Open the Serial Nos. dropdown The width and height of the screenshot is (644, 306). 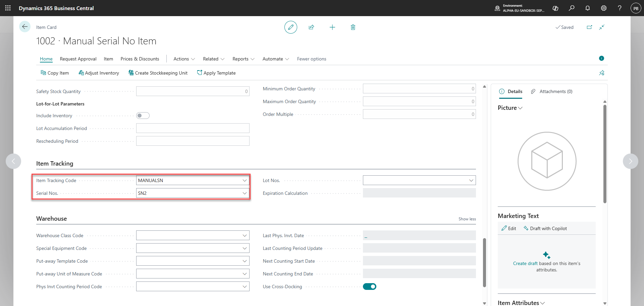(245, 193)
